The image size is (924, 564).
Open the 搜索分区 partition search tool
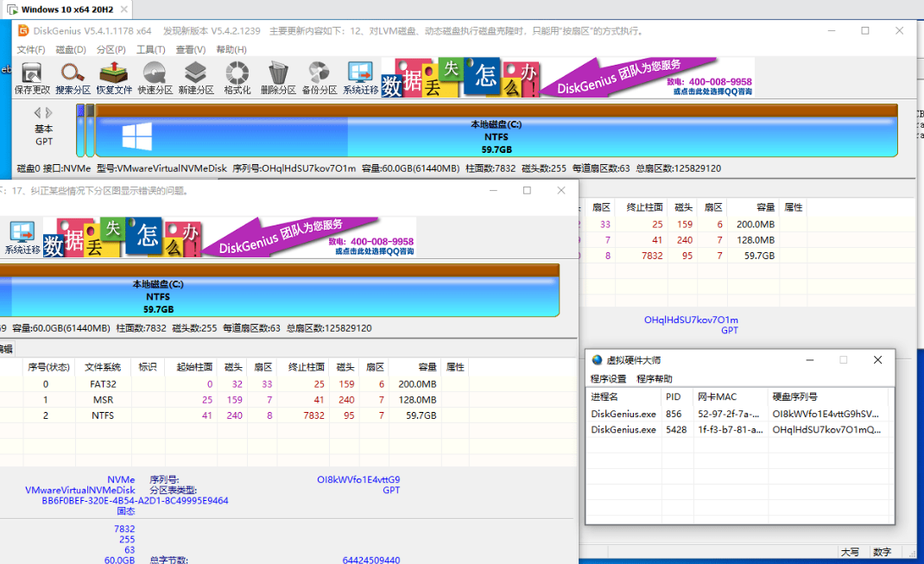tap(73, 78)
